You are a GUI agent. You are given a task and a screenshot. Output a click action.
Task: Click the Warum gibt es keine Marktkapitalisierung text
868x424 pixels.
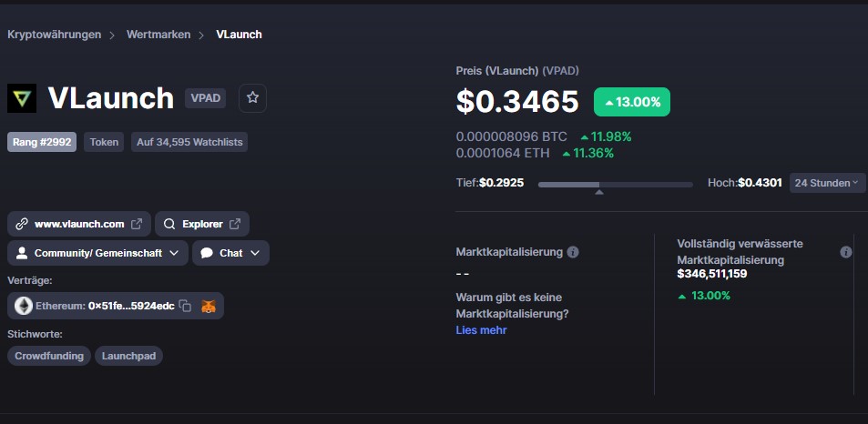(512, 306)
